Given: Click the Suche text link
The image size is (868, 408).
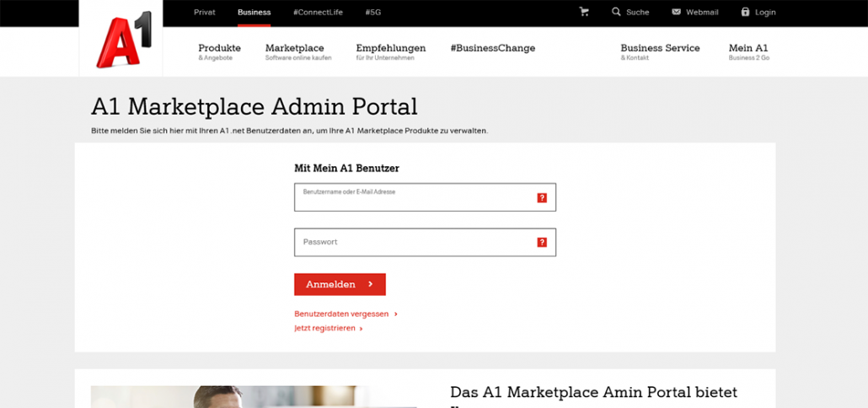Looking at the screenshot, I should coord(638,12).
